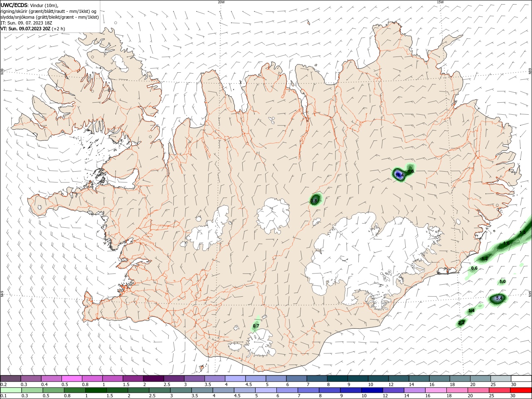Click the 15W longitude label
This screenshot has width=532, height=399.
[440, 2]
